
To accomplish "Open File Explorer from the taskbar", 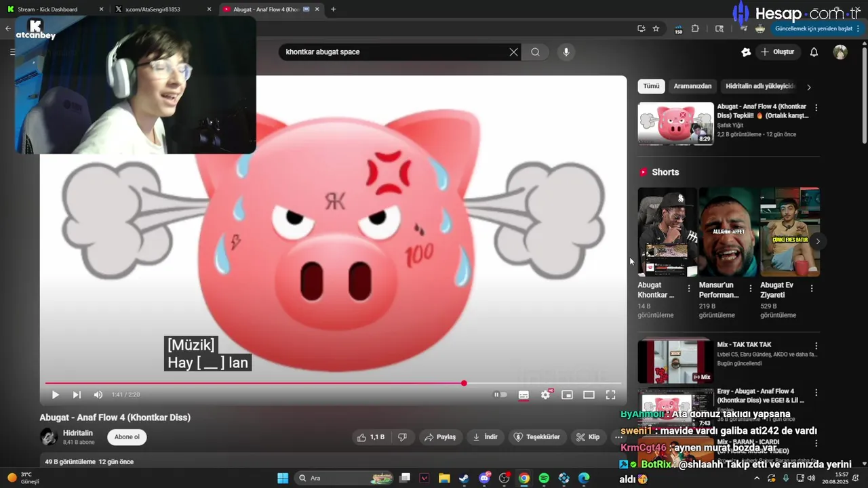I will [444, 478].
